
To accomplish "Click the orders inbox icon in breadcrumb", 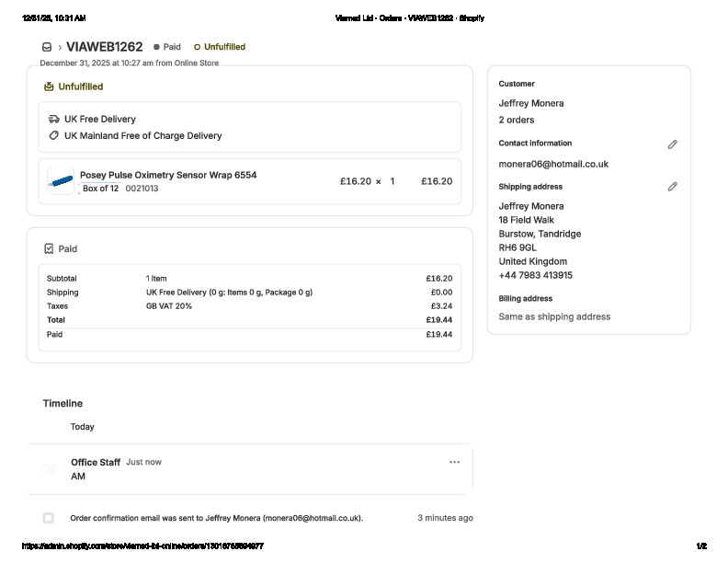I will point(47,47).
